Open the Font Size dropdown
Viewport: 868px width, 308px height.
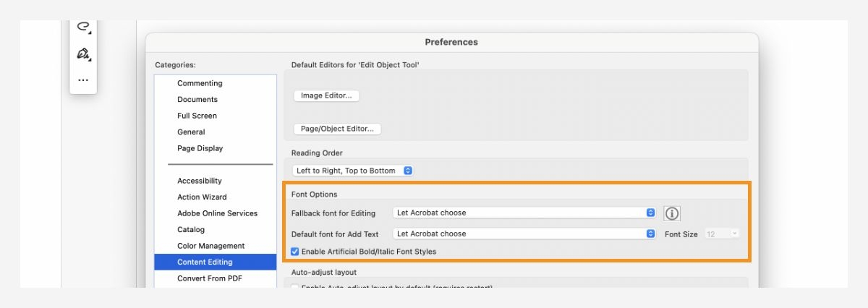pos(721,234)
